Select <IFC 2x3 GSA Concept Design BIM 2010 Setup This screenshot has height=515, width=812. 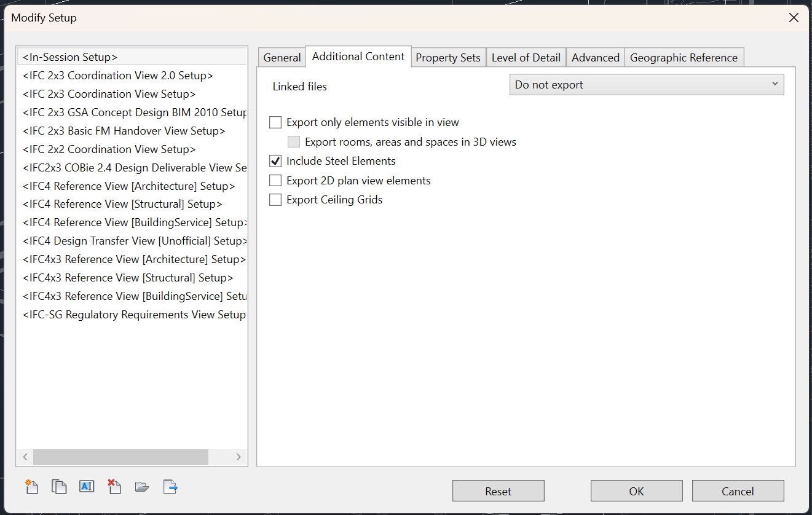[132, 112]
